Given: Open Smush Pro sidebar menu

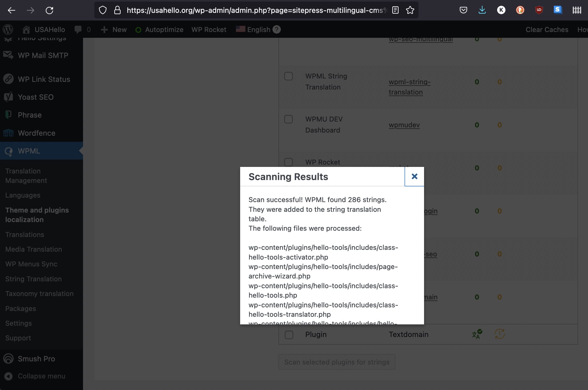Looking at the screenshot, I should click(42, 359).
